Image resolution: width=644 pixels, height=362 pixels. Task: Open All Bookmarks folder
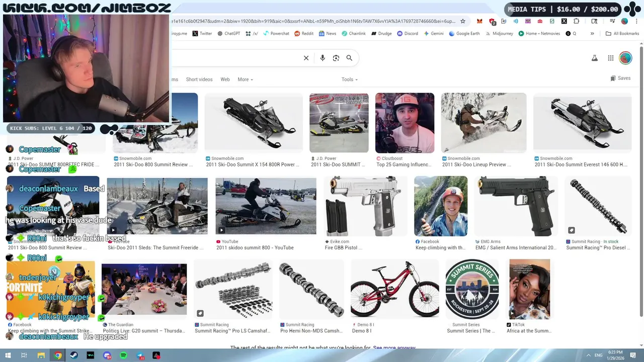click(622, 34)
